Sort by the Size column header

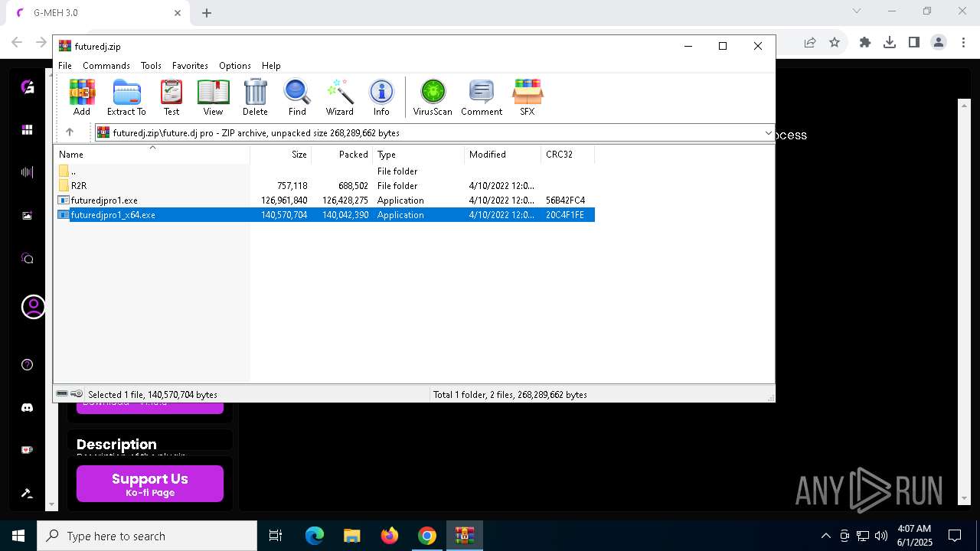pyautogui.click(x=281, y=155)
